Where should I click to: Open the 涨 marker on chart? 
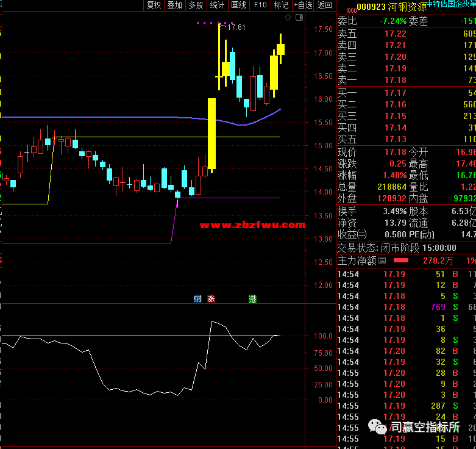211,299
